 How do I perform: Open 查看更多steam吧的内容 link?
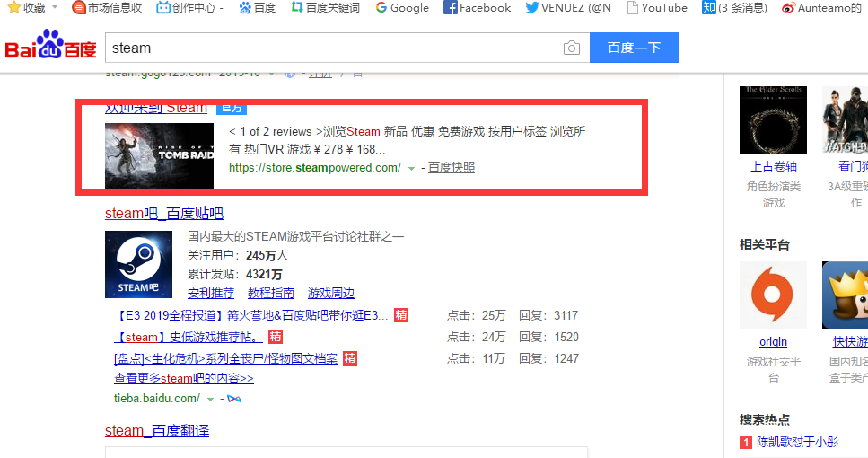(184, 378)
